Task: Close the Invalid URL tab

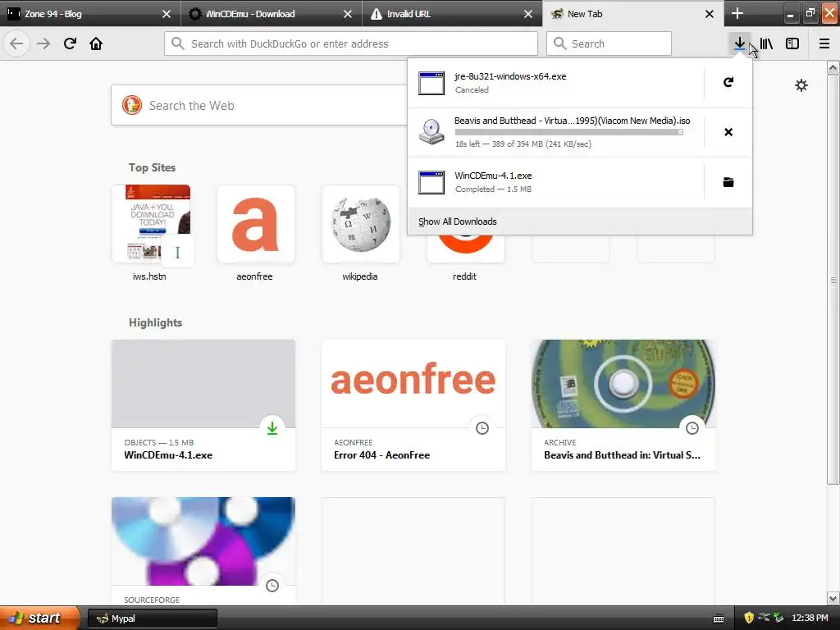Action: (528, 14)
